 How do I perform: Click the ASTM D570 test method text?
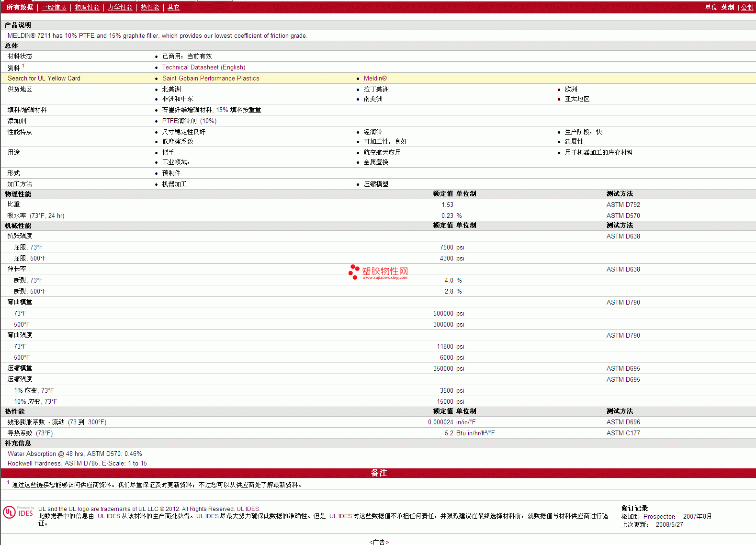(623, 216)
